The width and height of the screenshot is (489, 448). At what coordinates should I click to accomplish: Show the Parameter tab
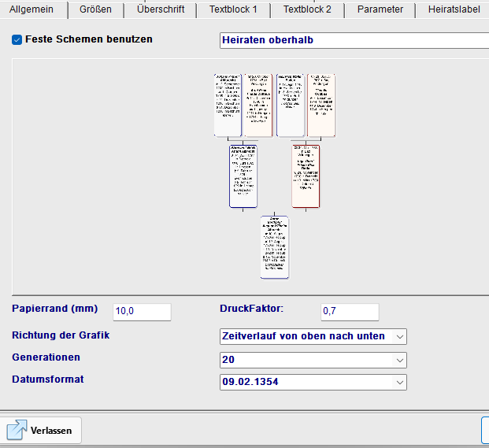pos(380,9)
